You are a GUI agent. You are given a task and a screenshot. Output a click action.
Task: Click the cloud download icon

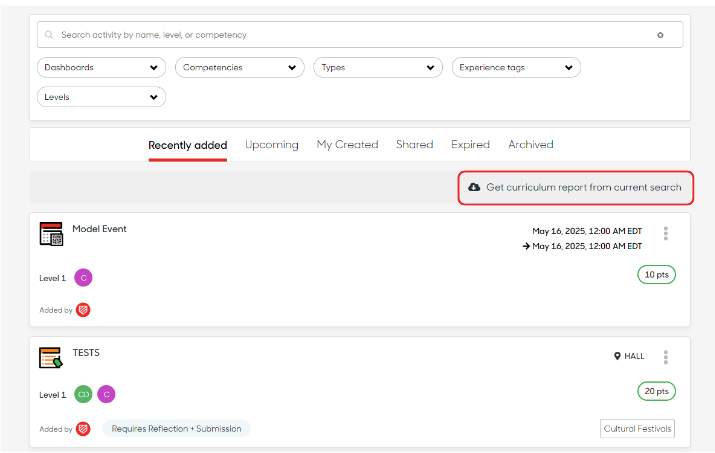coord(474,187)
